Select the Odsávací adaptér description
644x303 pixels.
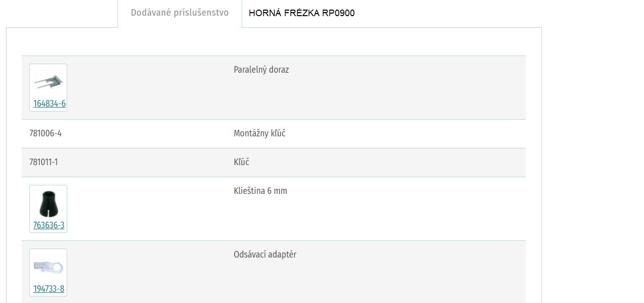(x=265, y=255)
